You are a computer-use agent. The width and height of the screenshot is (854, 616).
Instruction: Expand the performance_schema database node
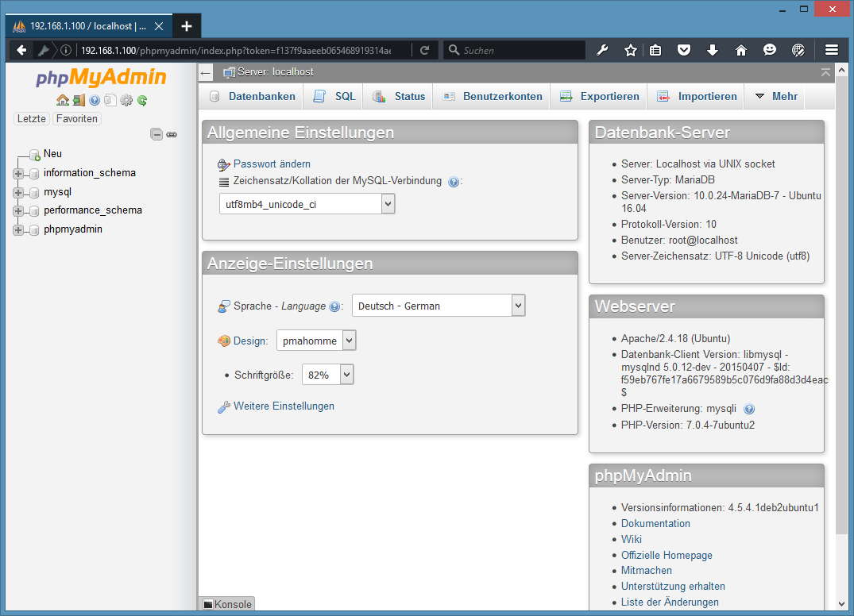[18, 211]
